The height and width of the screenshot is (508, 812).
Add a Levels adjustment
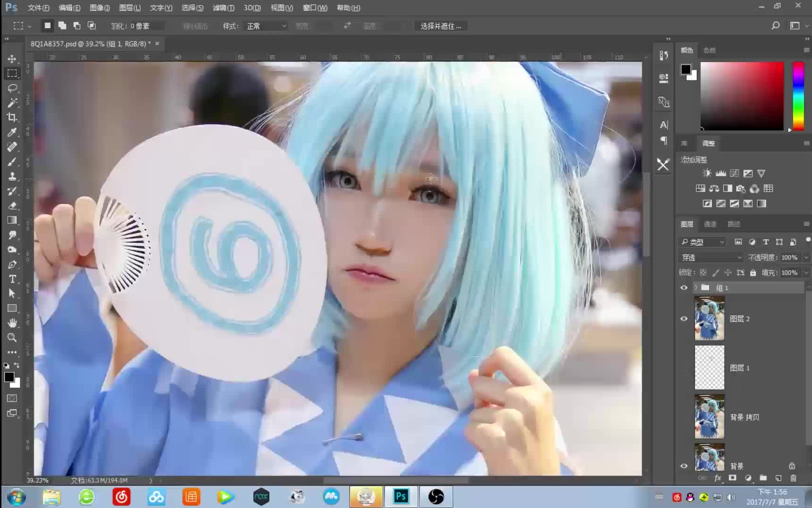pos(721,173)
